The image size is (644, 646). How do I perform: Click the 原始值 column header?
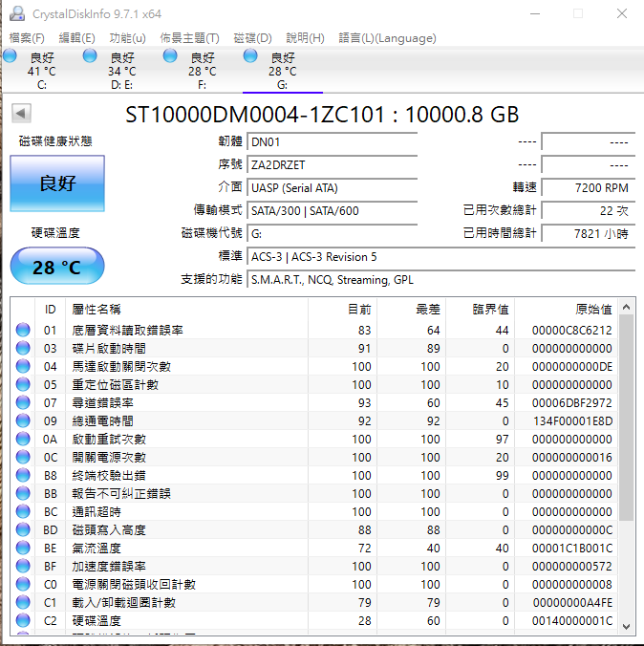point(567,309)
